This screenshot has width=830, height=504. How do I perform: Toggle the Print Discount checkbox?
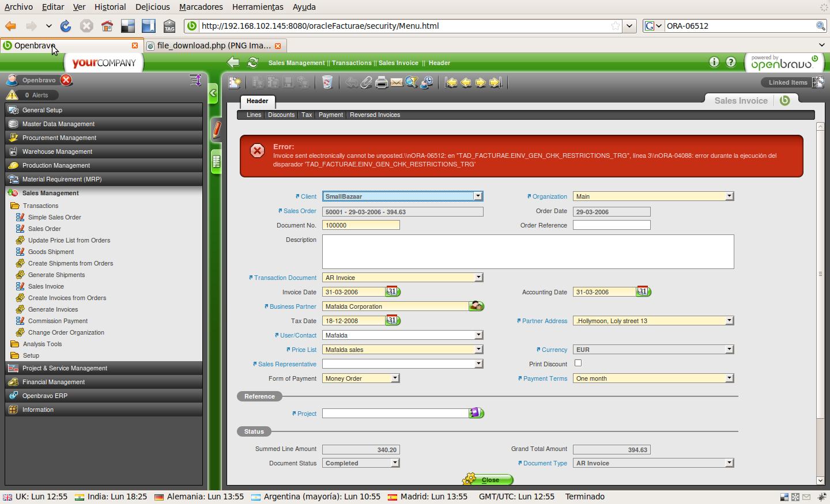point(578,363)
